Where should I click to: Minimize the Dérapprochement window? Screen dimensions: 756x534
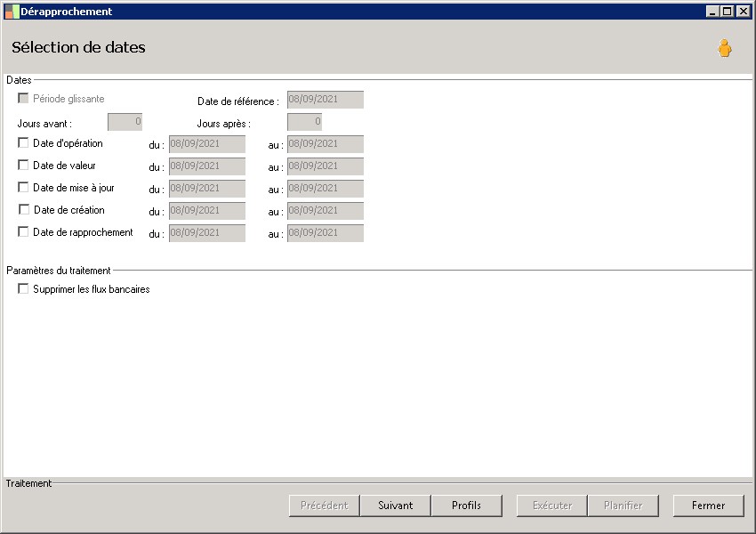[x=712, y=11]
